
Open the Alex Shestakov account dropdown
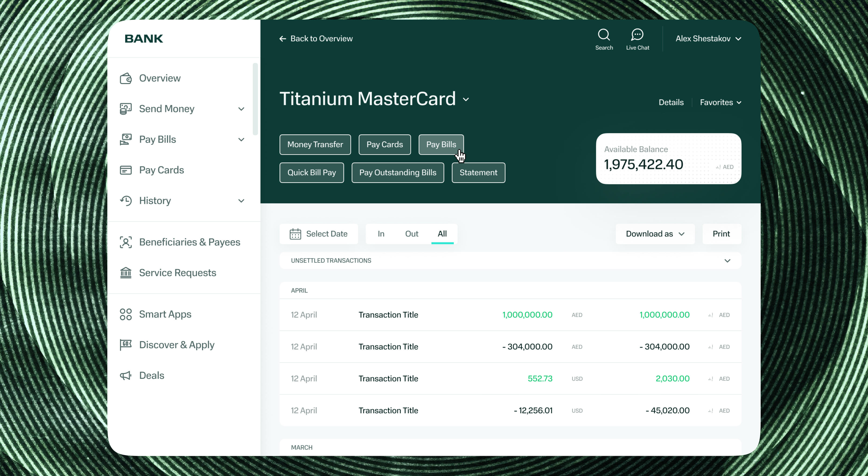[708, 39]
